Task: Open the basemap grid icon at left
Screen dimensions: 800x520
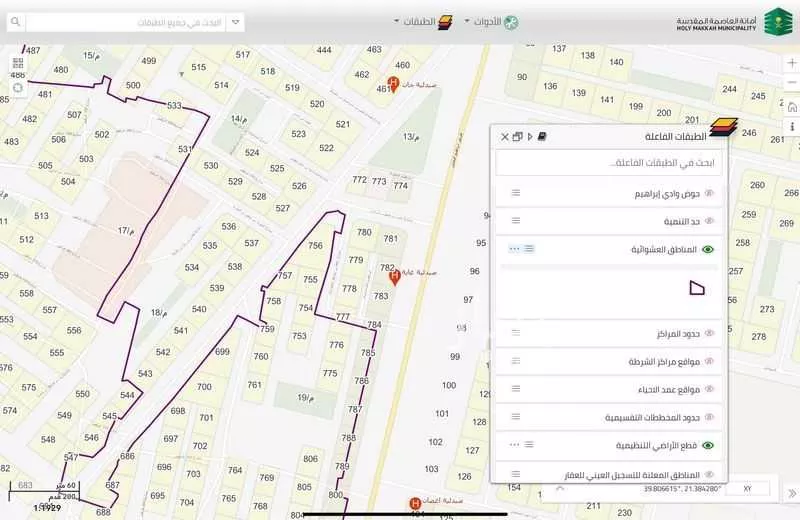Action: [18, 64]
